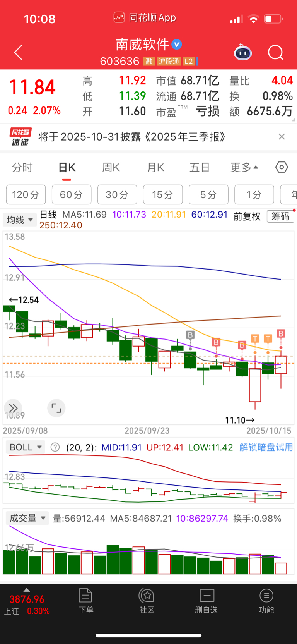Select the 日K tab
Screen dimensions: 297x644
[67, 167]
